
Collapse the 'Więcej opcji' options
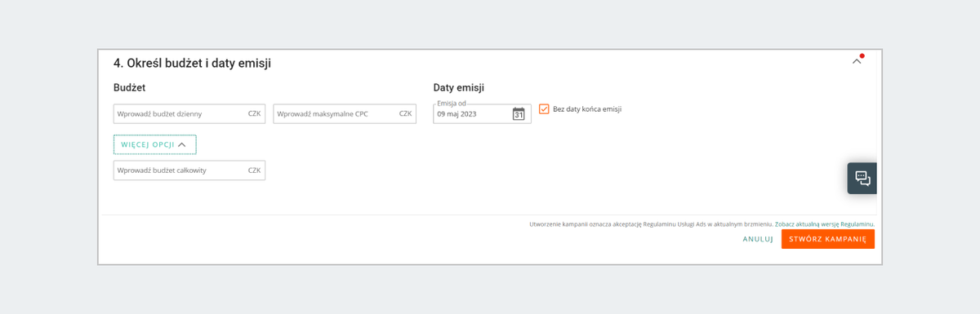click(154, 144)
